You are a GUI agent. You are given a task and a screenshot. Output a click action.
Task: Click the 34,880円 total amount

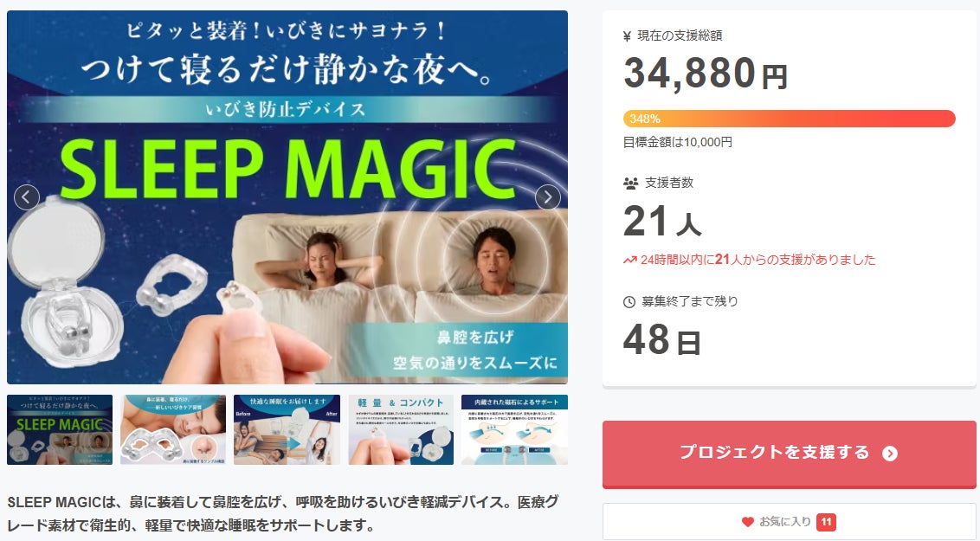(705, 73)
